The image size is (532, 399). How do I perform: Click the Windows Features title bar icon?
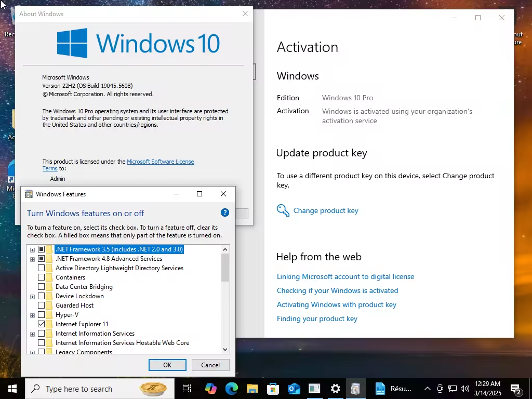click(x=29, y=194)
